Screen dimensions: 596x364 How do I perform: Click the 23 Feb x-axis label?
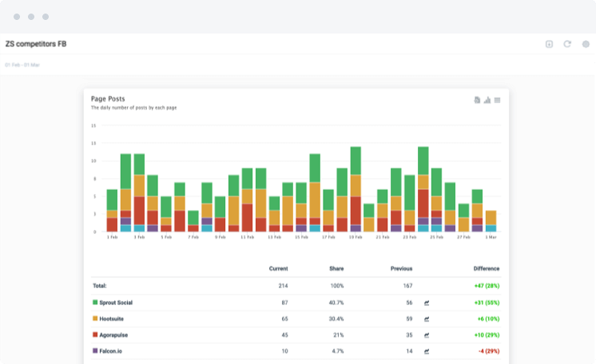[x=409, y=237]
